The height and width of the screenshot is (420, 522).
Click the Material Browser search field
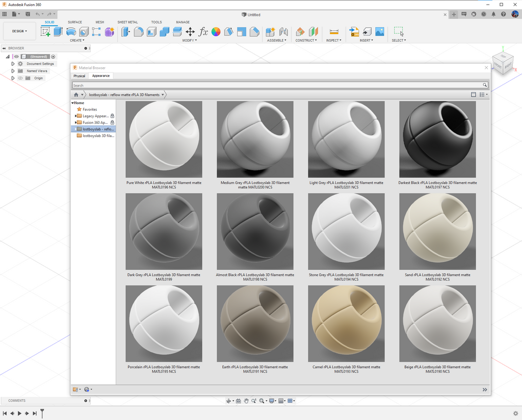(277, 85)
